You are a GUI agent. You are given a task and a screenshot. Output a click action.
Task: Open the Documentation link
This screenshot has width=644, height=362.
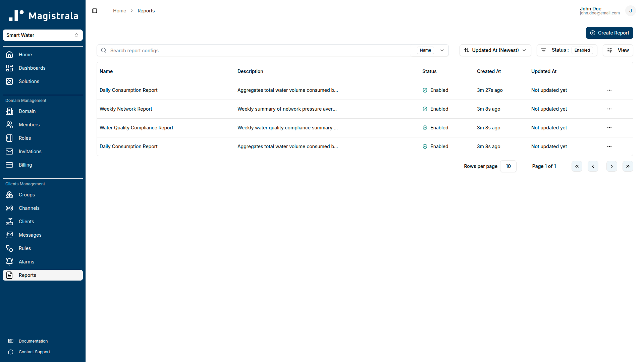33,341
